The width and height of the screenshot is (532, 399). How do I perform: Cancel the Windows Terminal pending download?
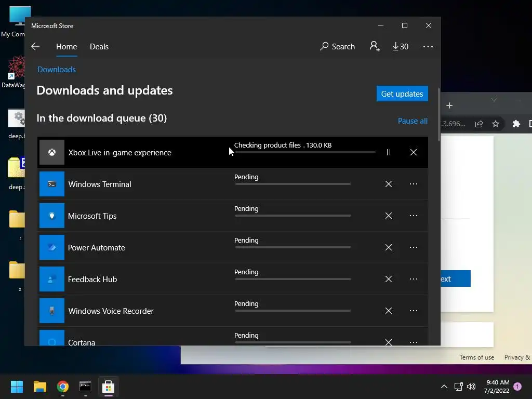(389, 184)
